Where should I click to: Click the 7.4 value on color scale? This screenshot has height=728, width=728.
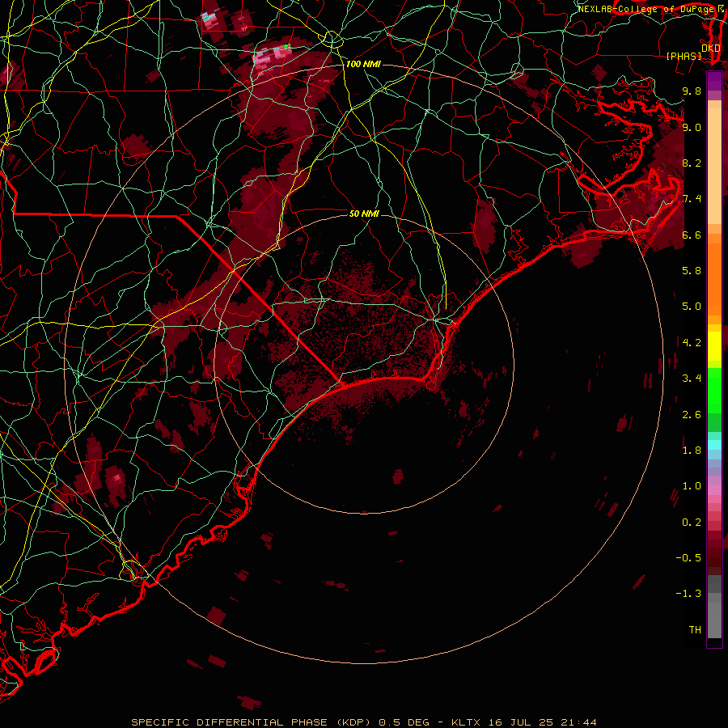coord(692,199)
